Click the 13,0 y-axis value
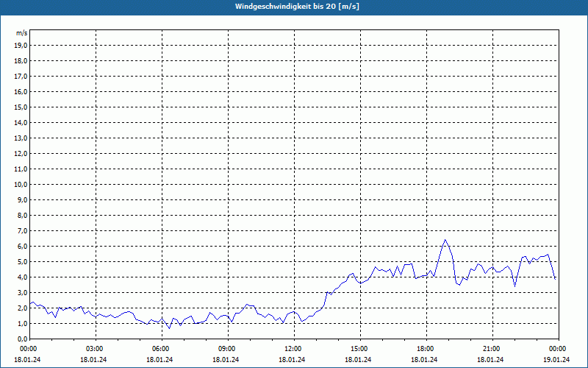 coord(21,138)
